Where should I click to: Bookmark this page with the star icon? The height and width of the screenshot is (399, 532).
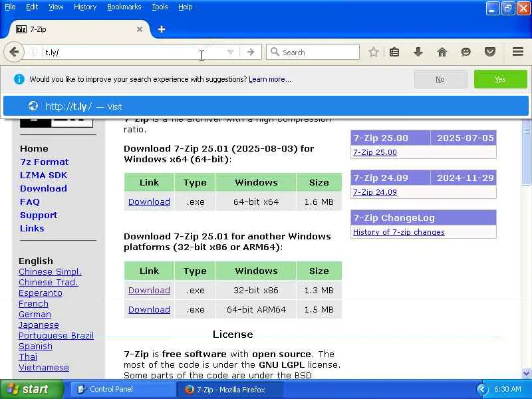coord(373,53)
